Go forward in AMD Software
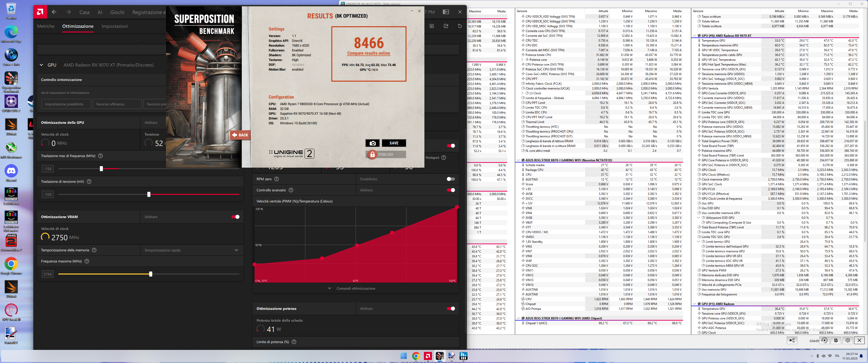 tap(68, 12)
